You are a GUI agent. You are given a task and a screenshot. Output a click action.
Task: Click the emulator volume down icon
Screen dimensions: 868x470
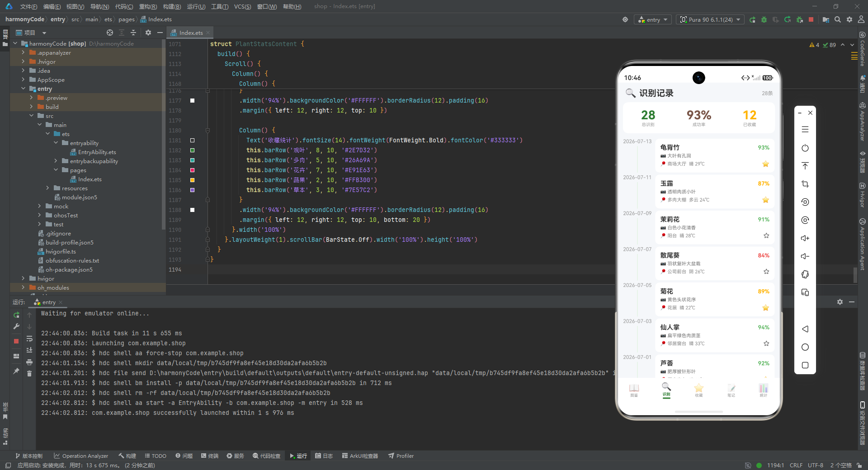(x=805, y=256)
